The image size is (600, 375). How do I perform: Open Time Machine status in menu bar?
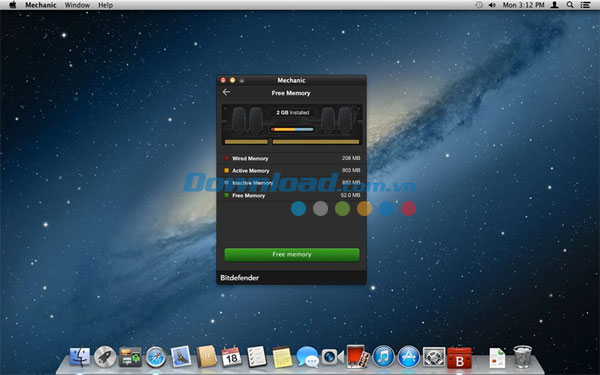point(479,5)
